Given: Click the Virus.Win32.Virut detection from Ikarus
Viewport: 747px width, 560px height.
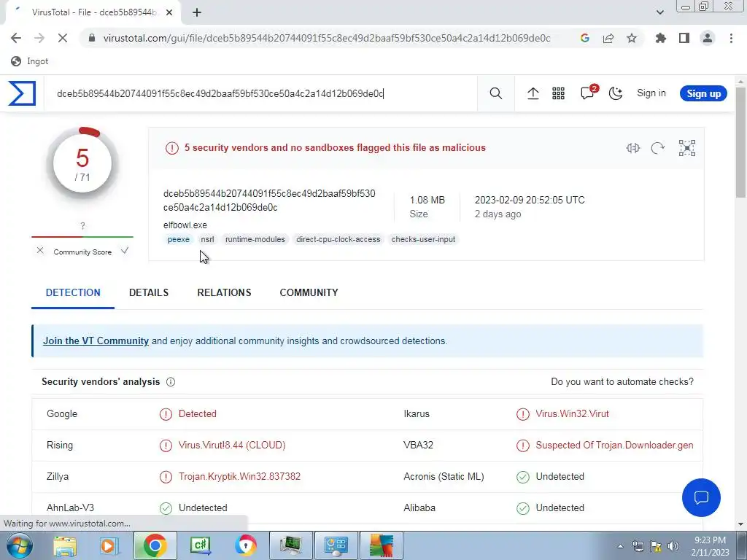Looking at the screenshot, I should coord(572,414).
